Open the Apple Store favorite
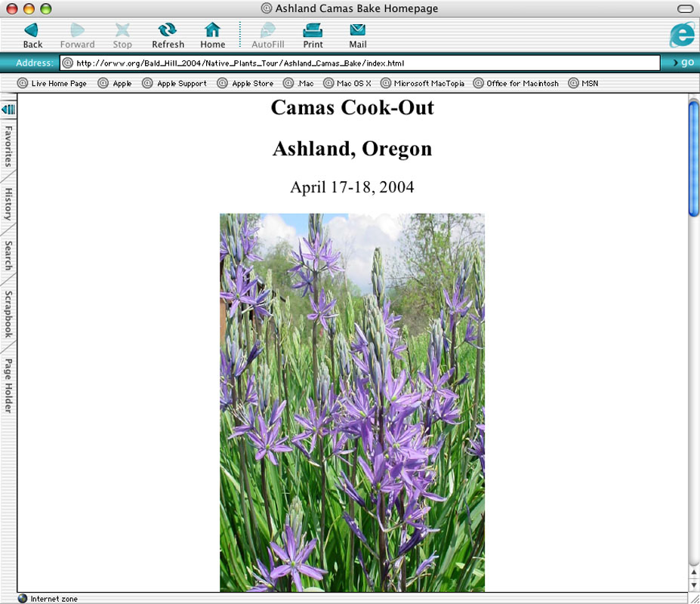 (x=245, y=83)
